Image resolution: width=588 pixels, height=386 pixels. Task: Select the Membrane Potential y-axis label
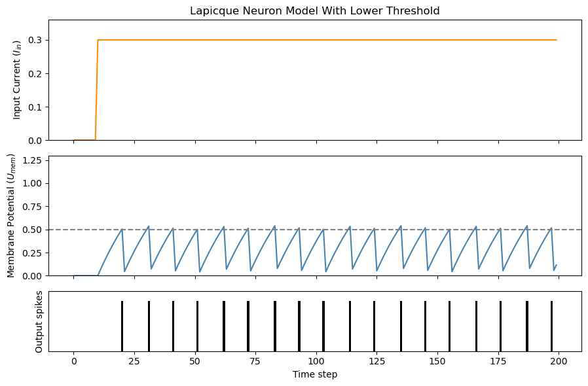coord(11,215)
